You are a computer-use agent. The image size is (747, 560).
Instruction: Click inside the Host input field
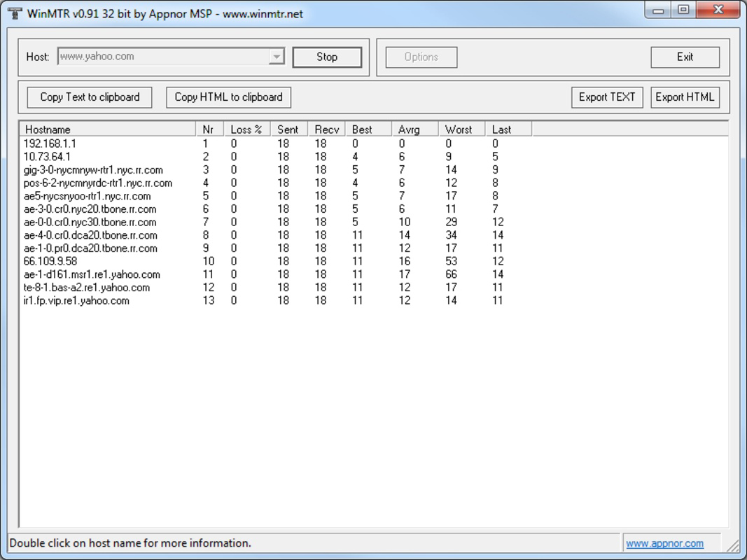point(168,57)
